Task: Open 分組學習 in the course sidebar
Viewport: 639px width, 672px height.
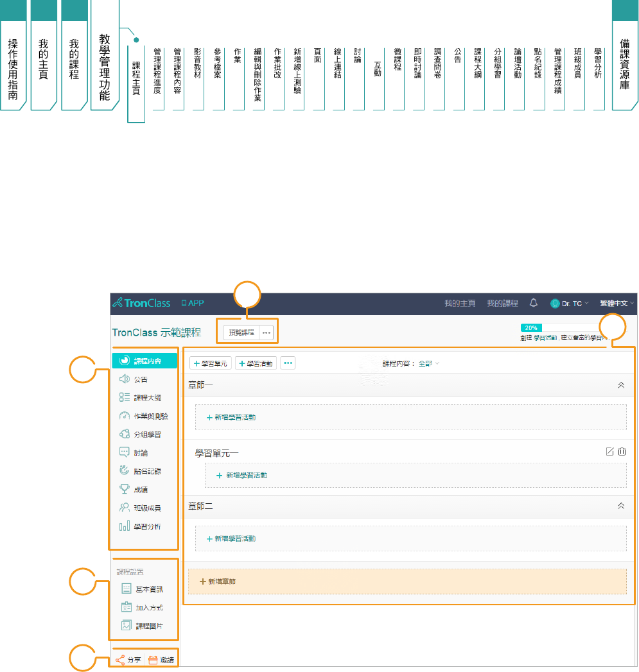Action: [140, 435]
